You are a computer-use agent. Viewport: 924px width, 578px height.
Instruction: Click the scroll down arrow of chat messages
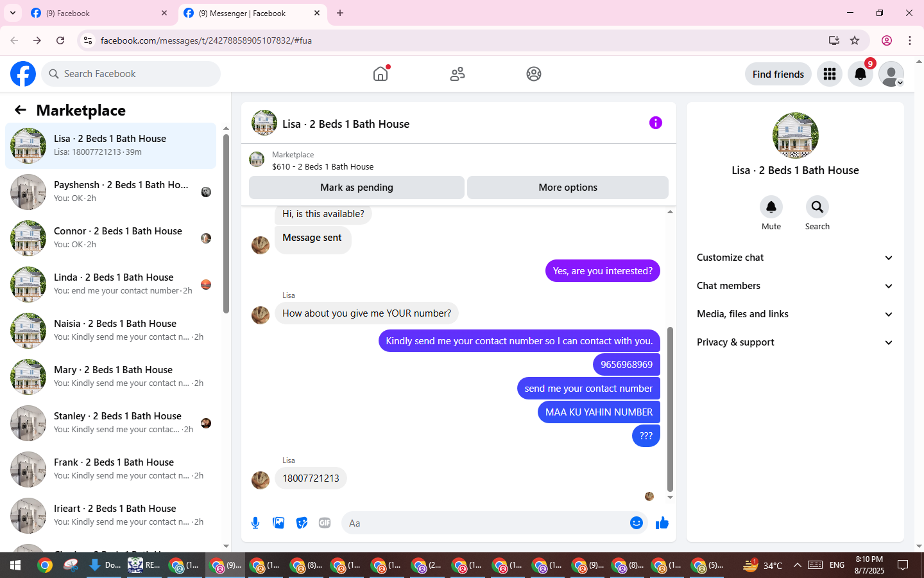pyautogui.click(x=670, y=497)
